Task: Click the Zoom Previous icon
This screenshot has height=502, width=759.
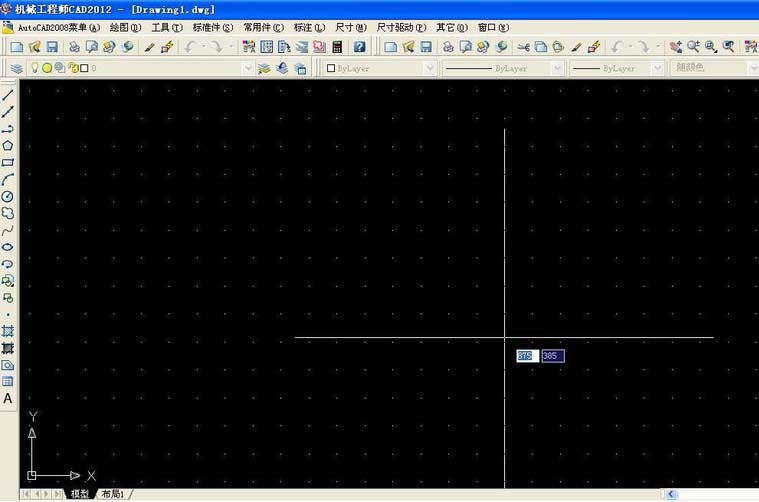Action: point(729,47)
